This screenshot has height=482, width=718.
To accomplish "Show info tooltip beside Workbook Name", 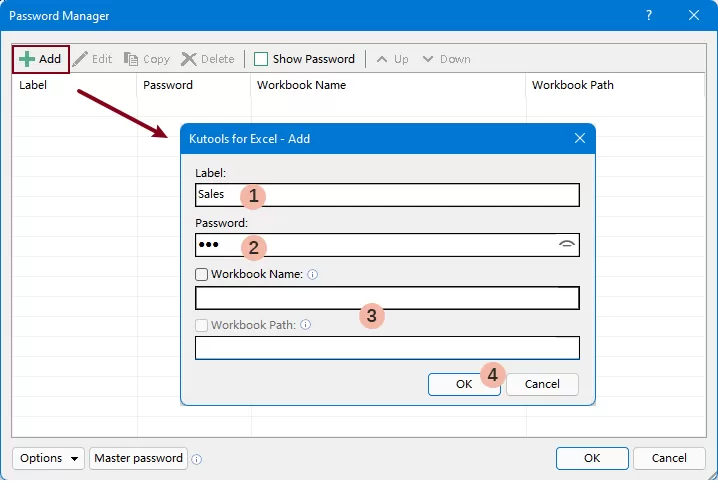I will tap(312, 274).
